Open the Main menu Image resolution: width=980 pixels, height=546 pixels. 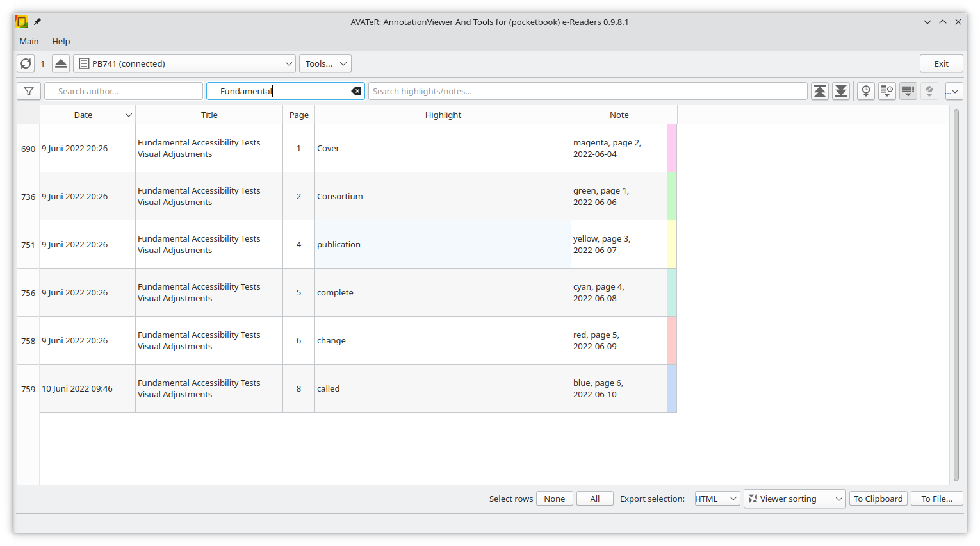(29, 41)
